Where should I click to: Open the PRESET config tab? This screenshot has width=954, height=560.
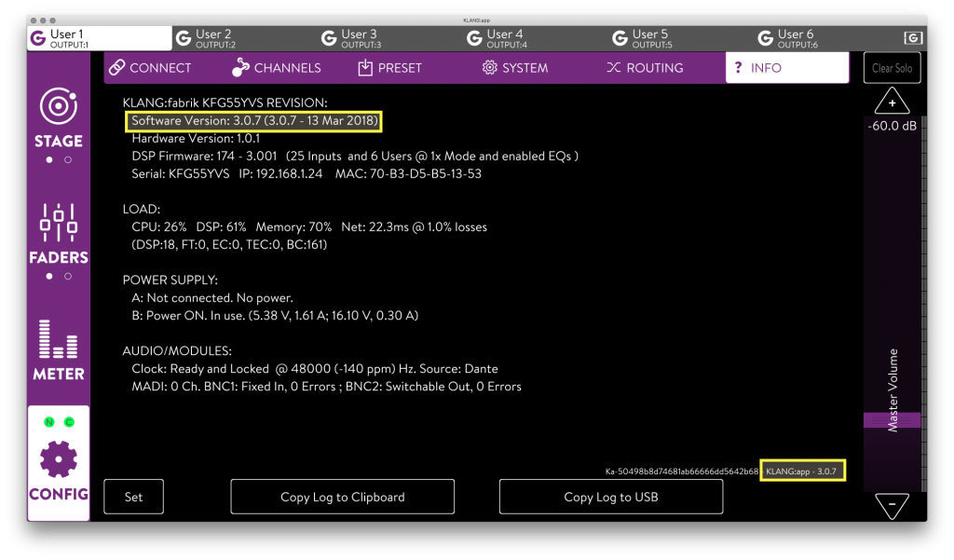click(390, 68)
